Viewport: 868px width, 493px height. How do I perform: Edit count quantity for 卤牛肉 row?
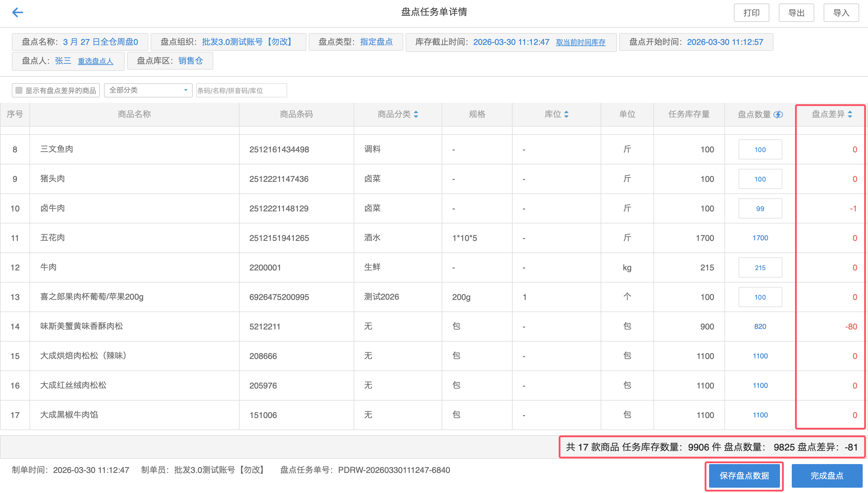(760, 209)
